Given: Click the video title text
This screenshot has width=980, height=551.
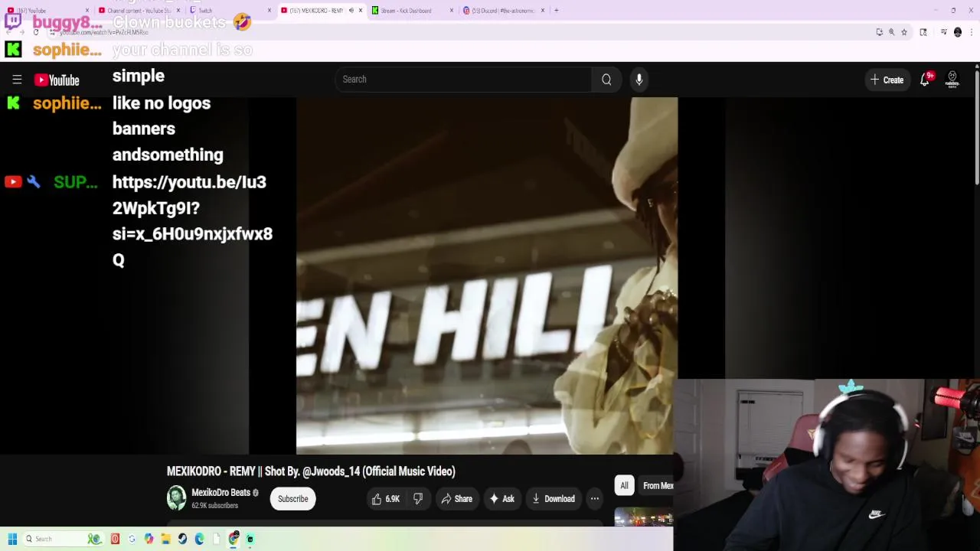Looking at the screenshot, I should 311,471.
